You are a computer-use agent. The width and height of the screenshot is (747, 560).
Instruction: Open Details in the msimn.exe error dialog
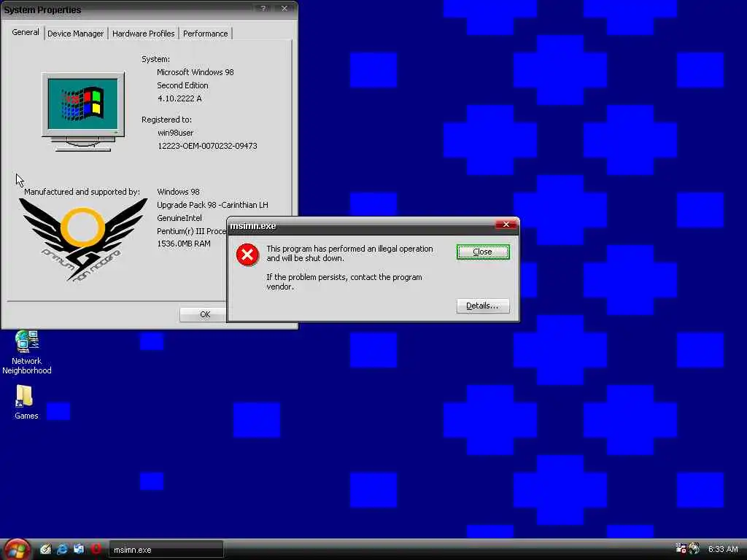tap(483, 306)
